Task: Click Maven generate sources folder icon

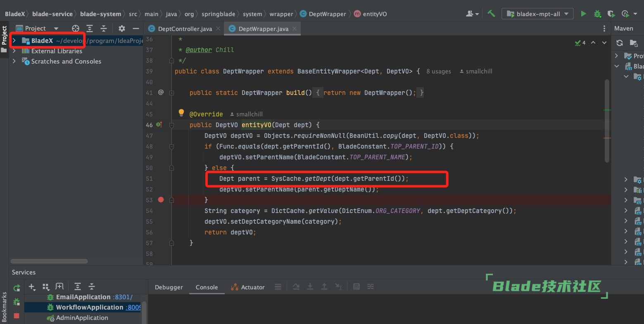Action: pos(633,43)
